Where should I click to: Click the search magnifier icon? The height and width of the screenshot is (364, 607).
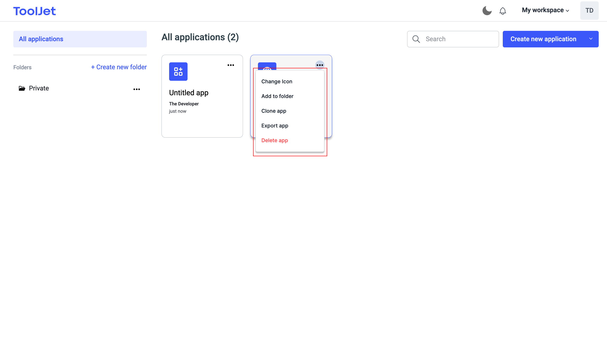point(416,39)
